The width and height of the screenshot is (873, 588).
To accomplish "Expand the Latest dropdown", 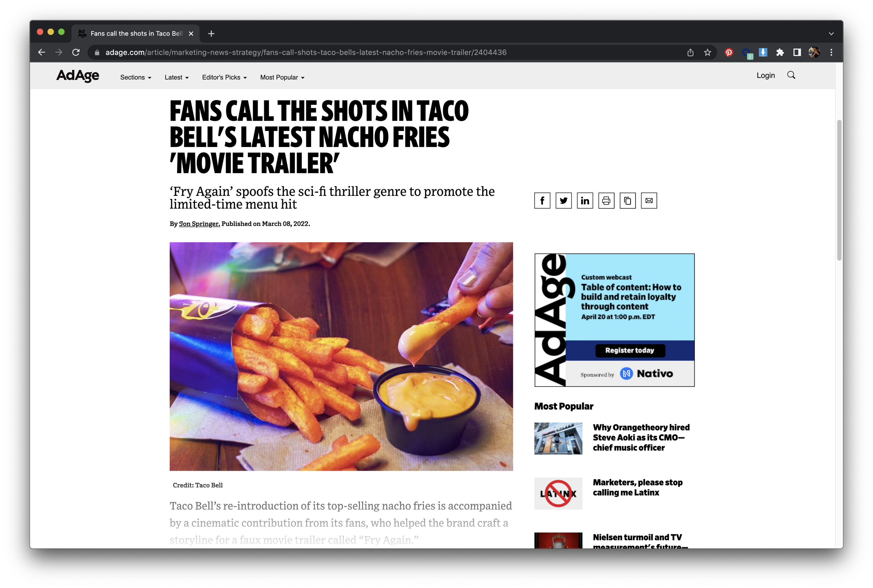I will point(176,77).
